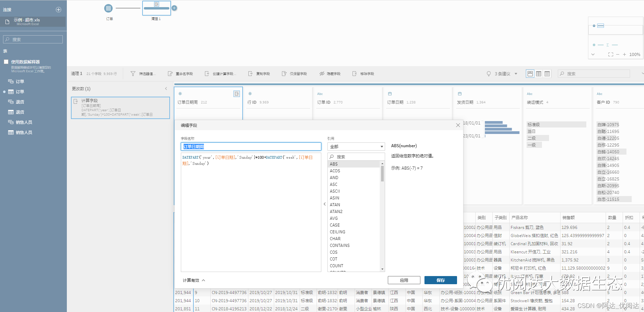Open the 全部 reference category dropdown
Image resolution: width=644 pixels, height=312 pixels.
coord(356,147)
